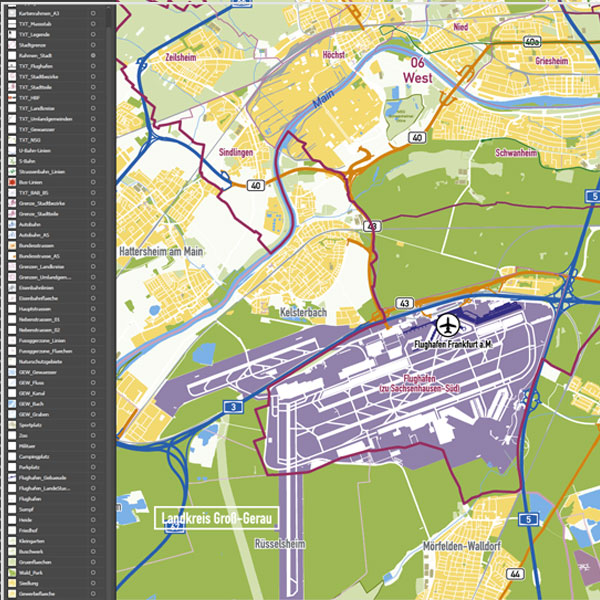Select the TXT_BAB_BS layer name
This screenshot has height=600, width=600.
34,193
